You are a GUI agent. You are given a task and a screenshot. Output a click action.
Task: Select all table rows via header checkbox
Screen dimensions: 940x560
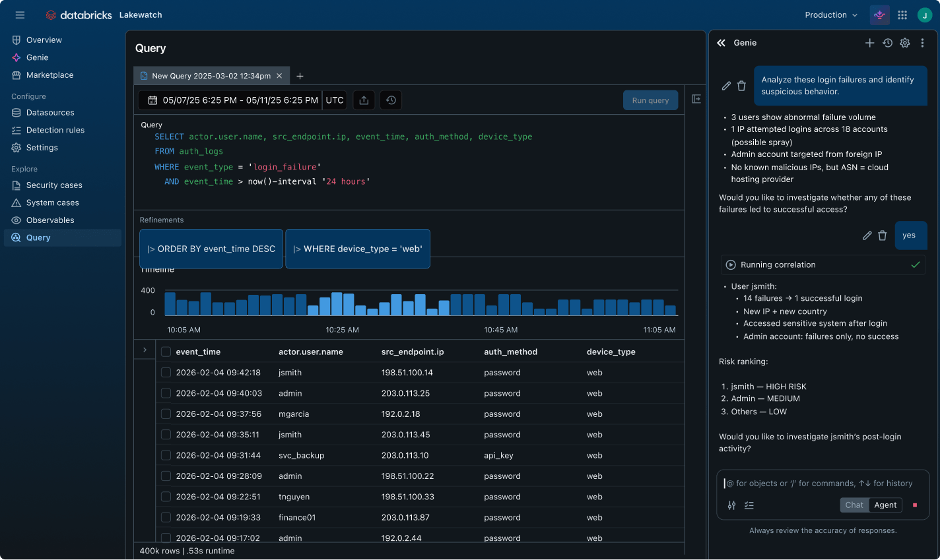(166, 352)
